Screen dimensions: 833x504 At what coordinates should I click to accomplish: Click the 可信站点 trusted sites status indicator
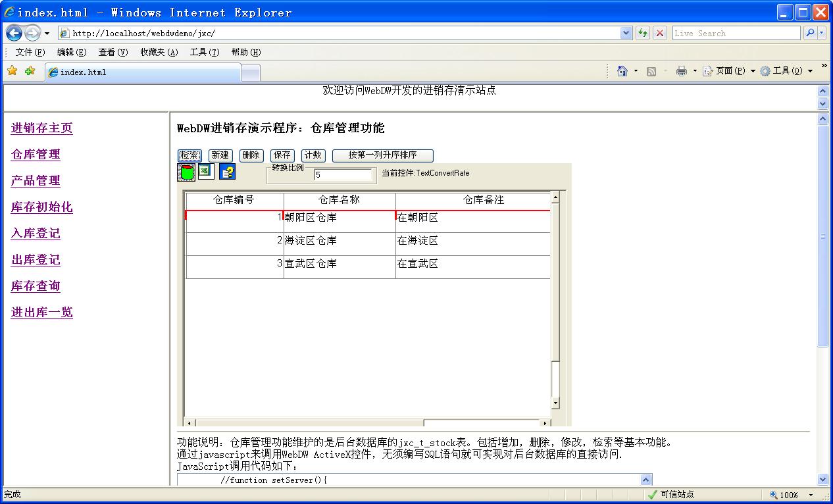pyautogui.click(x=671, y=495)
